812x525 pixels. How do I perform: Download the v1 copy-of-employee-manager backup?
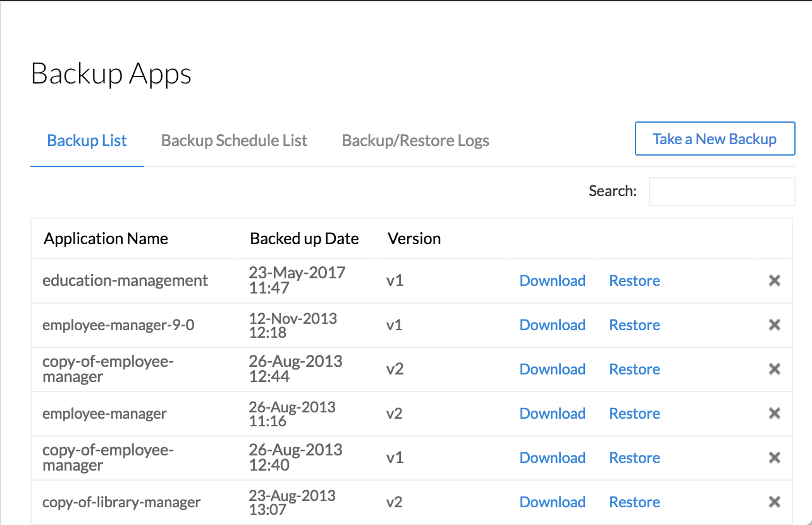click(552, 457)
